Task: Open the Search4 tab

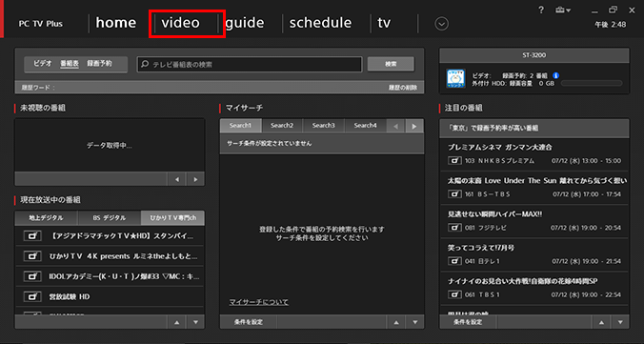Action: 365,126
